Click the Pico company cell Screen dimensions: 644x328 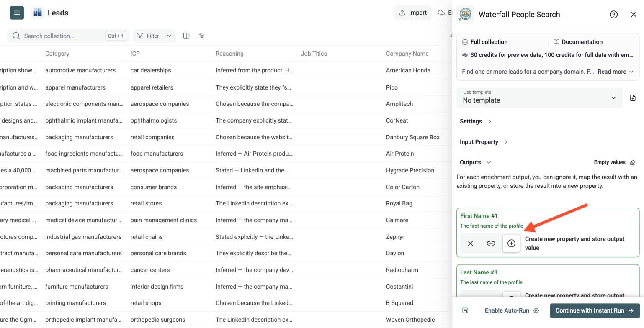392,87
